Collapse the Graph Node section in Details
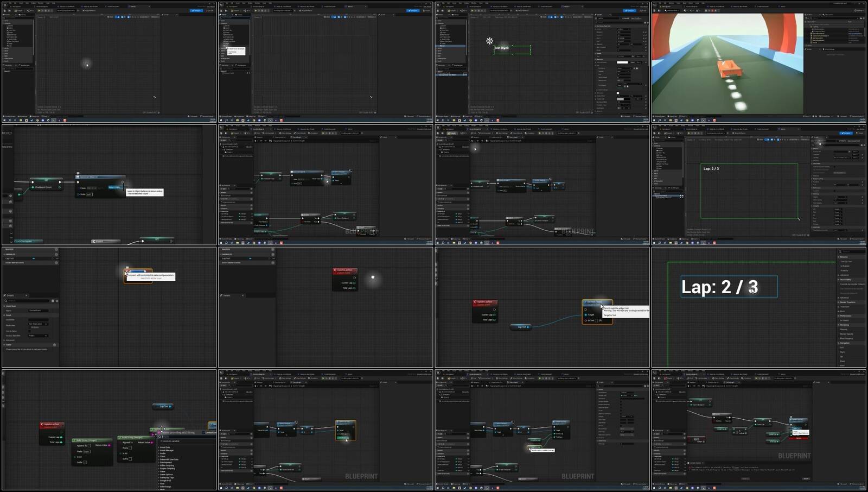The image size is (868, 492). click(4, 306)
